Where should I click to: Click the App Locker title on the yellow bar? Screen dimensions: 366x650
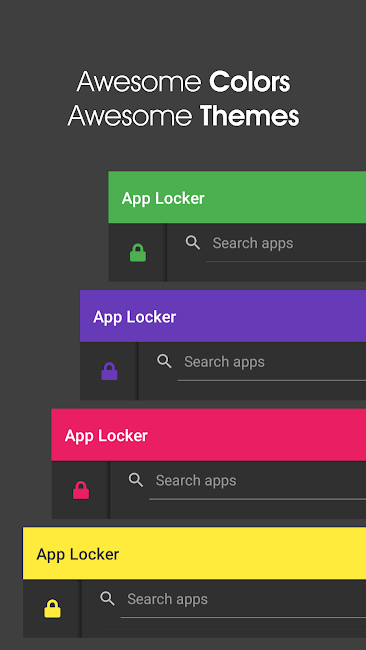[78, 554]
